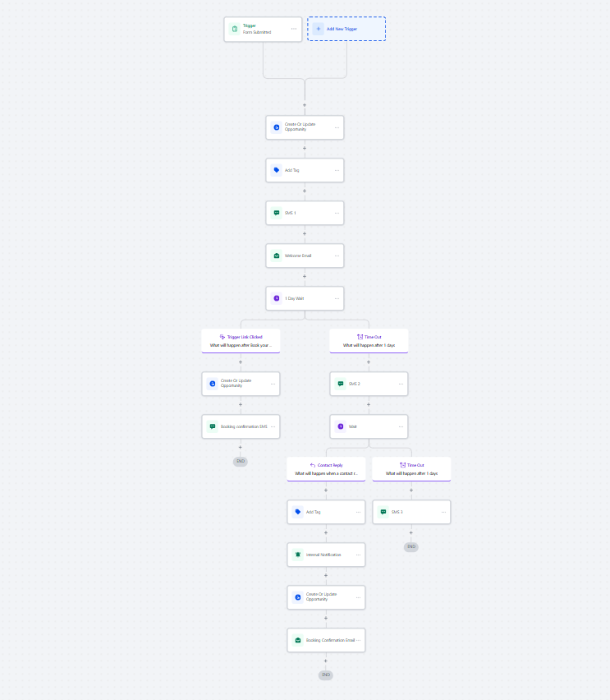Viewport: 610px width, 700px height.
Task: Open three-dot menu on Form Submitted trigger
Action: click(294, 29)
